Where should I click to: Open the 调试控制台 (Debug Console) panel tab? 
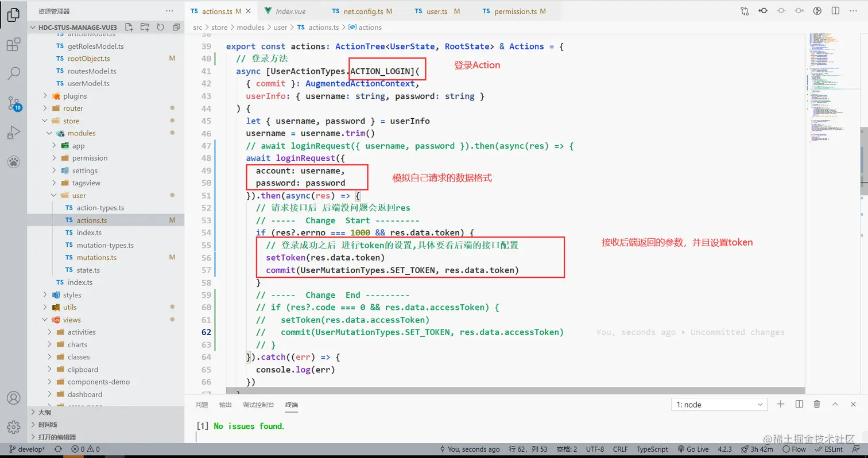tap(258, 405)
